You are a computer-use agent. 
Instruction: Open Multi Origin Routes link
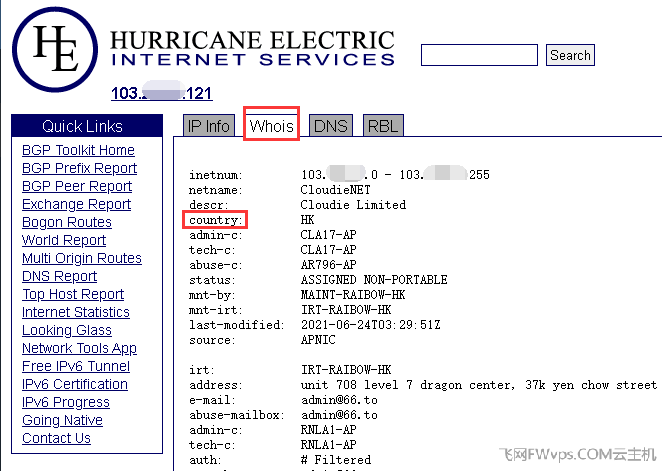pyautogui.click(x=82, y=258)
